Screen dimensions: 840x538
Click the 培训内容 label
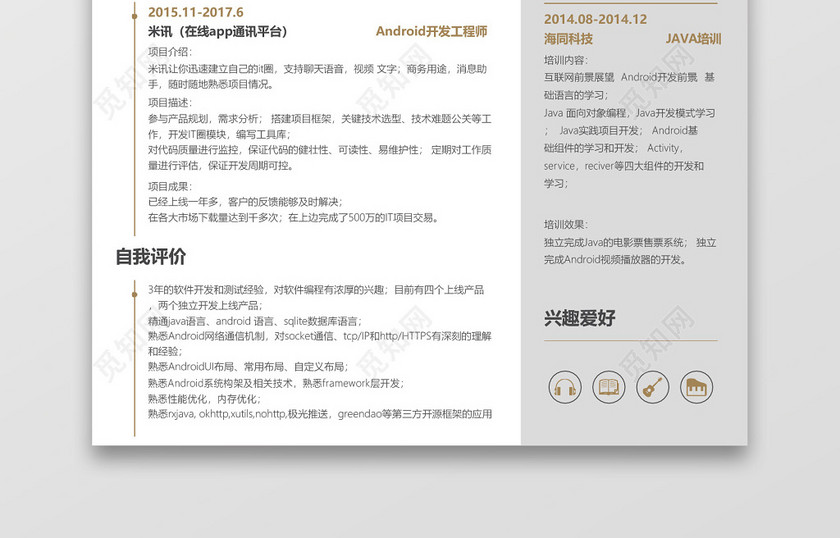click(566, 60)
